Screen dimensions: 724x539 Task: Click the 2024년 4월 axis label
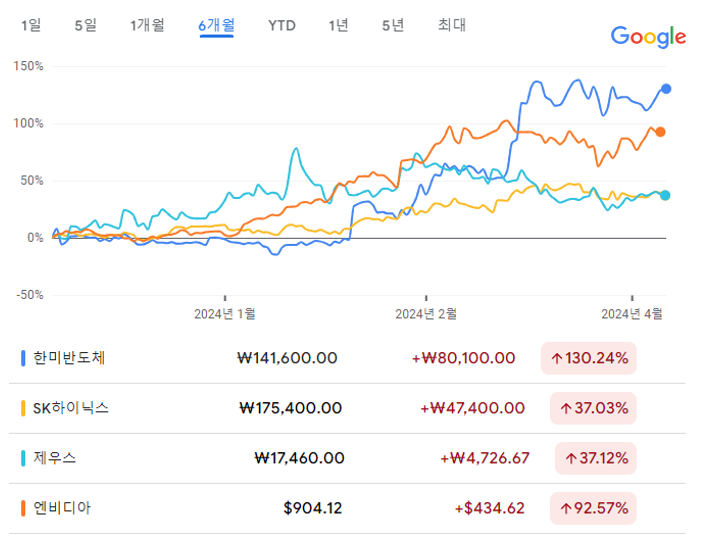[632, 314]
